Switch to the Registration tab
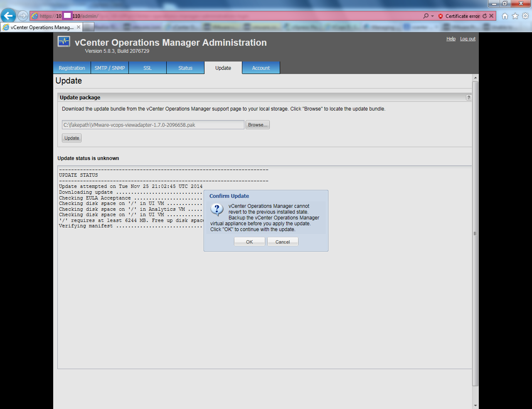 72,68
